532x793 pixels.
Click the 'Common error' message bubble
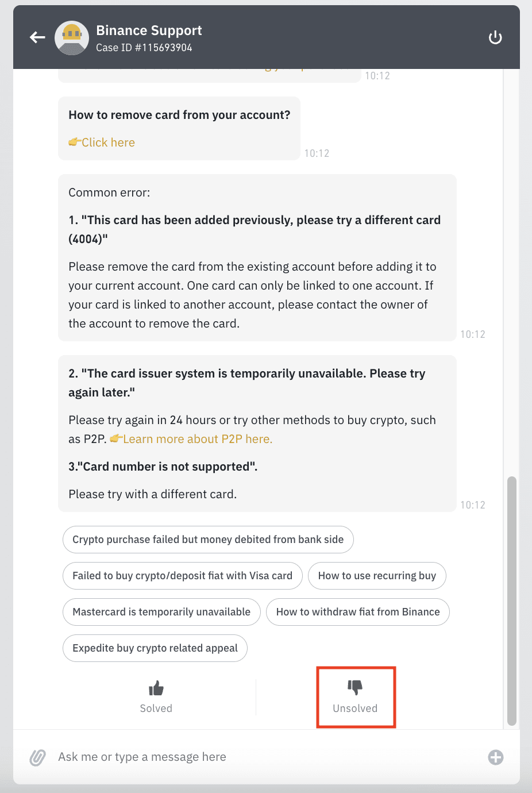257,257
